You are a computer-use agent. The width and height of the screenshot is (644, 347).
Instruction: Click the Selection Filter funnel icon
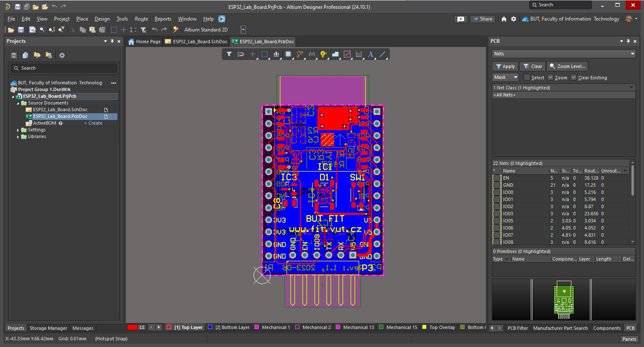pos(229,54)
